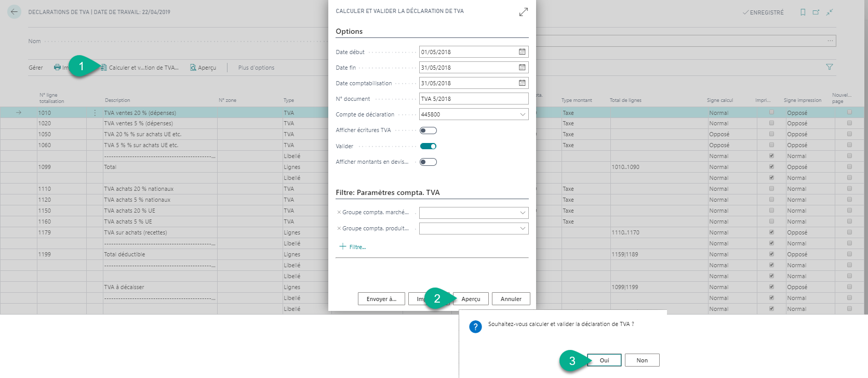Open calendar picker for Date début
Viewport: 868px width, 378px height.
point(522,52)
